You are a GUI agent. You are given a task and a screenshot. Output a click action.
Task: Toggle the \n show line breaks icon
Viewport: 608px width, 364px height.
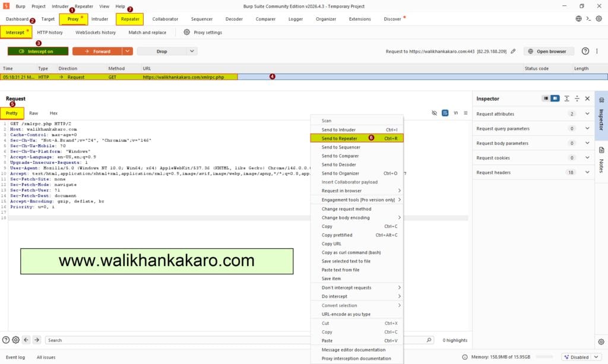click(x=455, y=113)
